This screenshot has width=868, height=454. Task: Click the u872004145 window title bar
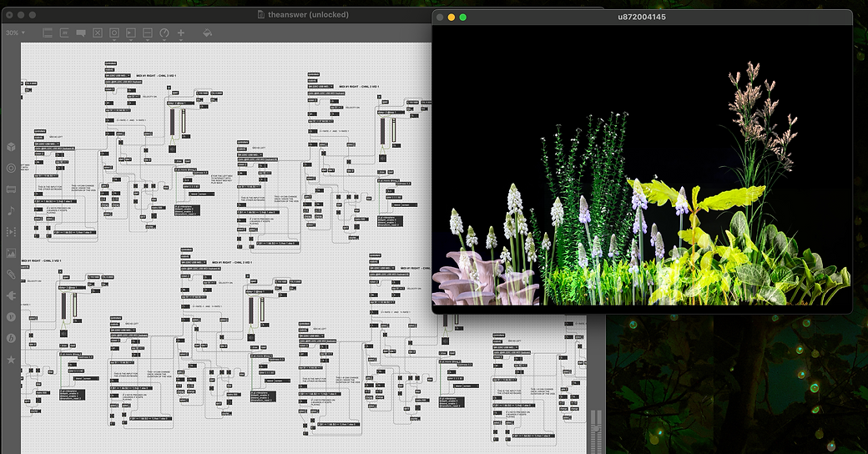[642, 17]
